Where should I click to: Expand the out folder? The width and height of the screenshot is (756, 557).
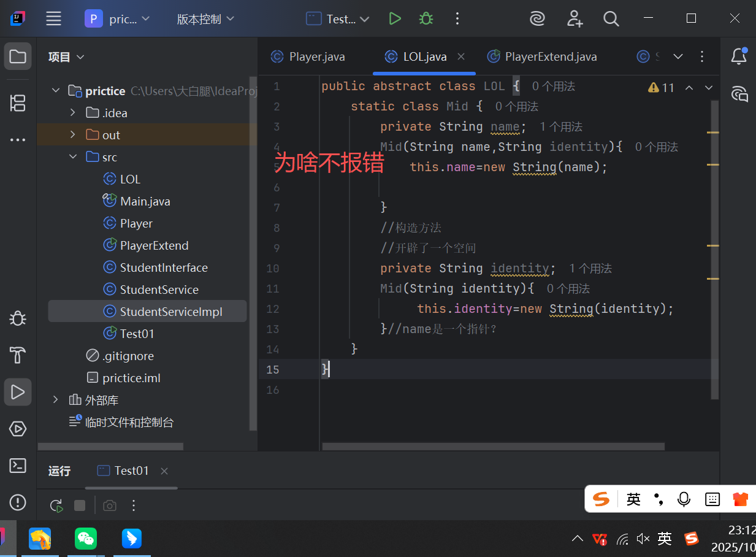[73, 135]
